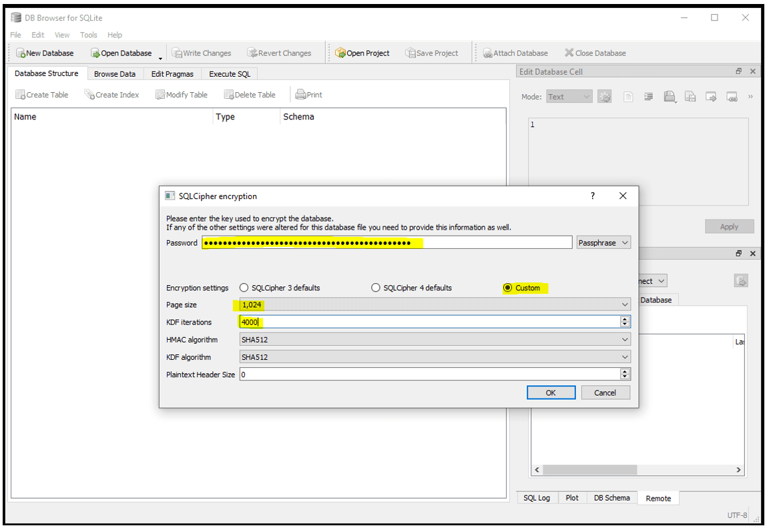Open the View menu
This screenshot has width=771, height=532.
point(62,35)
